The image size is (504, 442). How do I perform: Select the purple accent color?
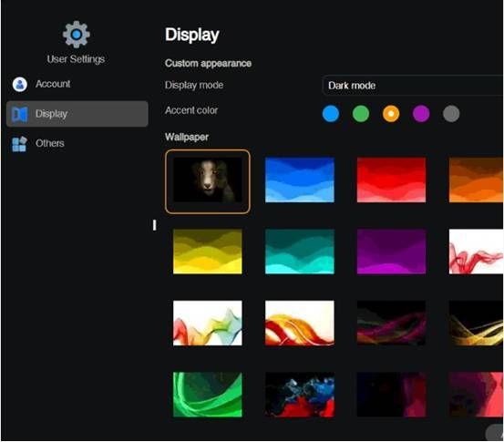[421, 114]
